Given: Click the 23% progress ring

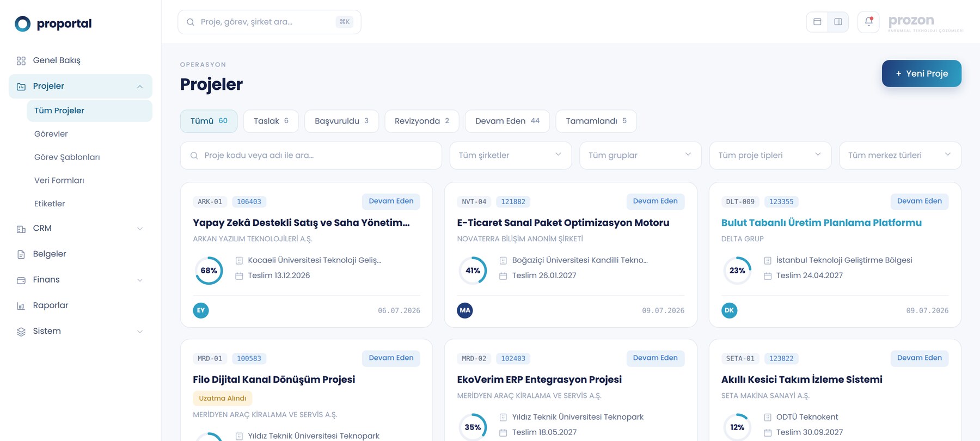Looking at the screenshot, I should (737, 271).
